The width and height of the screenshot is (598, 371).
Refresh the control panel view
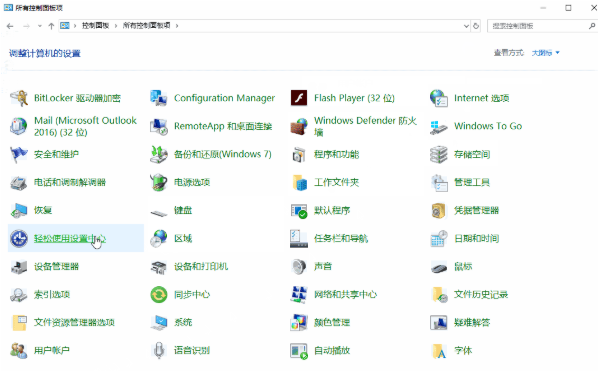point(476,26)
